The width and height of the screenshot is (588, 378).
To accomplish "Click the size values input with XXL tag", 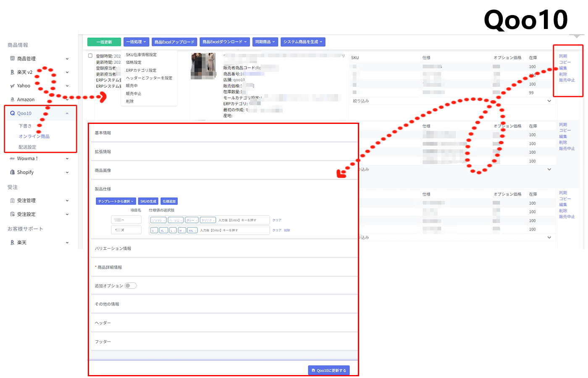I will [210, 230].
